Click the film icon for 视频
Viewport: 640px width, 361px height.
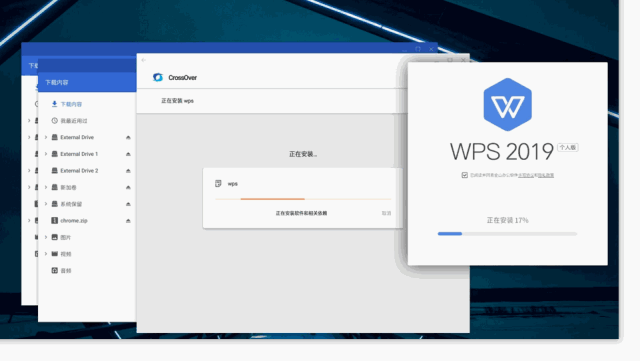pyautogui.click(x=54, y=254)
